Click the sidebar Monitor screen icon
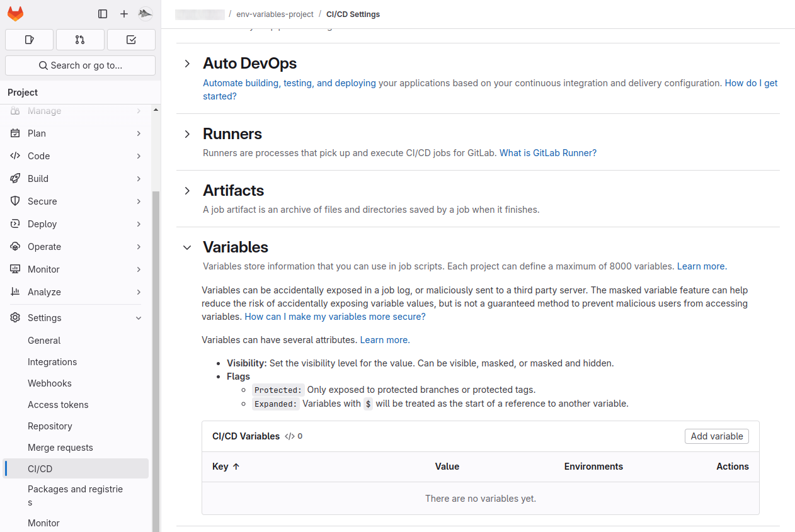 click(x=15, y=269)
